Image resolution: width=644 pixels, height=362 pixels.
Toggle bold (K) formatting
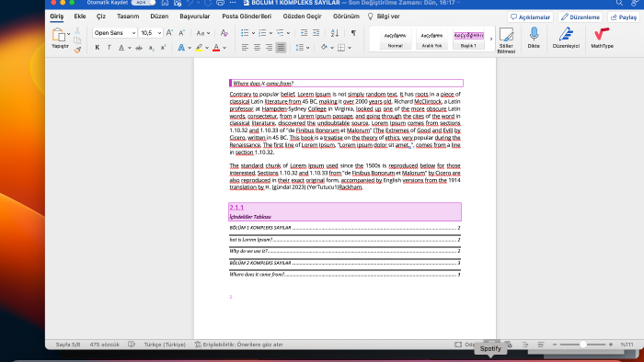pyautogui.click(x=98, y=48)
